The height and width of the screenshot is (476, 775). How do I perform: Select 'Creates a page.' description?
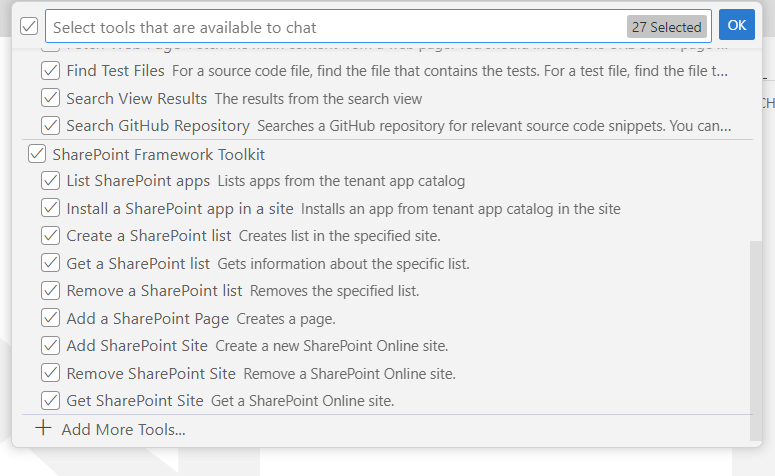coord(286,319)
